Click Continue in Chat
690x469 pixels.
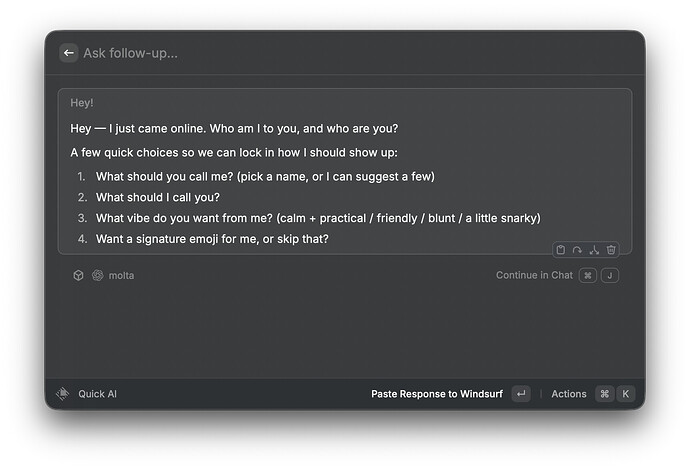[x=534, y=275]
